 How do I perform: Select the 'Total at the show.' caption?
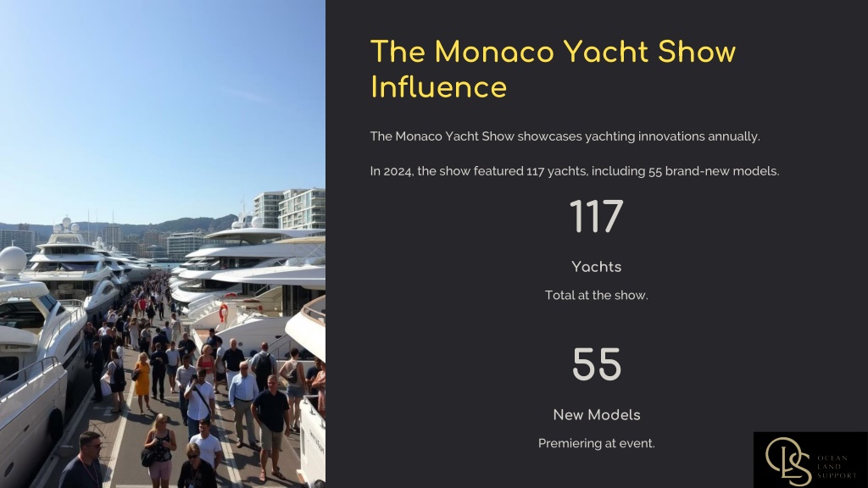coord(596,295)
